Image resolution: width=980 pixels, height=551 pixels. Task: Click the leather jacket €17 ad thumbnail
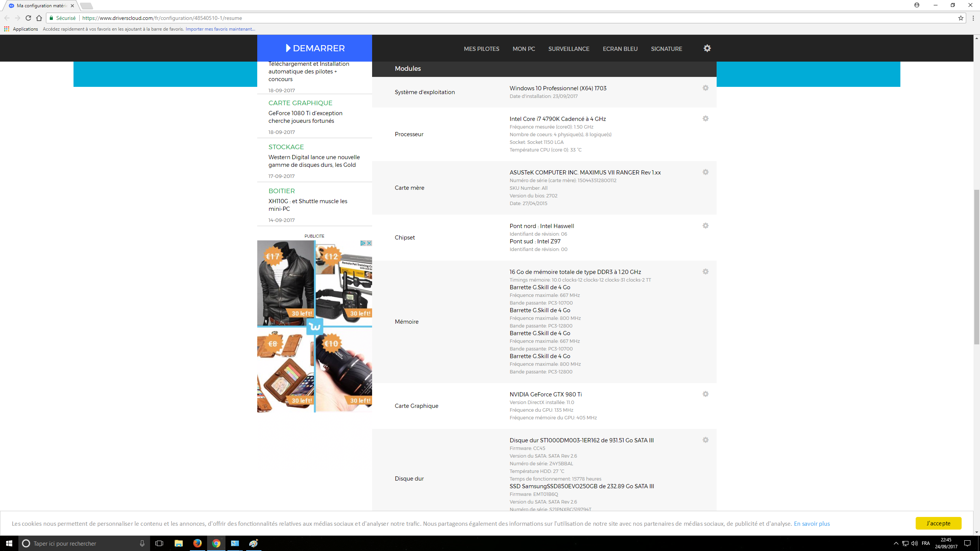286,283
